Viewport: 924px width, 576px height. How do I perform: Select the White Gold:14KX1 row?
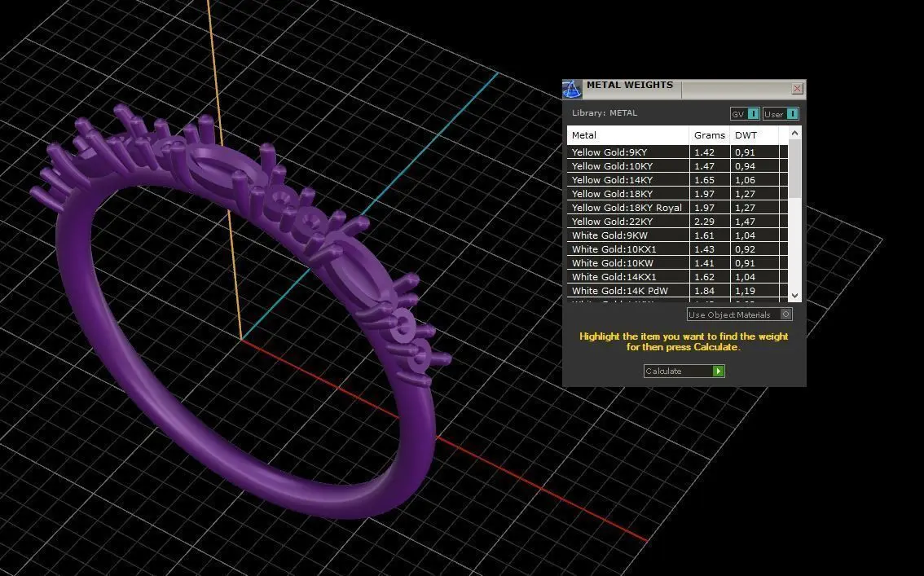(677, 277)
